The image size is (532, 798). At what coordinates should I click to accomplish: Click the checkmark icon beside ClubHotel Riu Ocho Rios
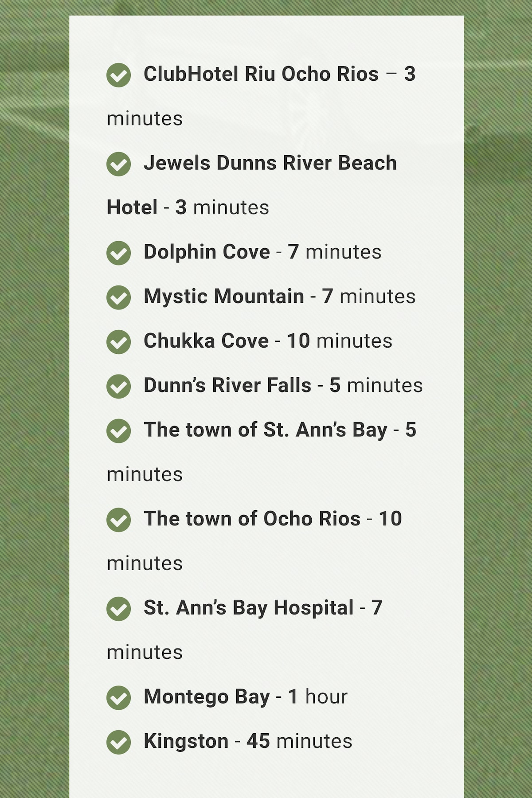pos(118,75)
